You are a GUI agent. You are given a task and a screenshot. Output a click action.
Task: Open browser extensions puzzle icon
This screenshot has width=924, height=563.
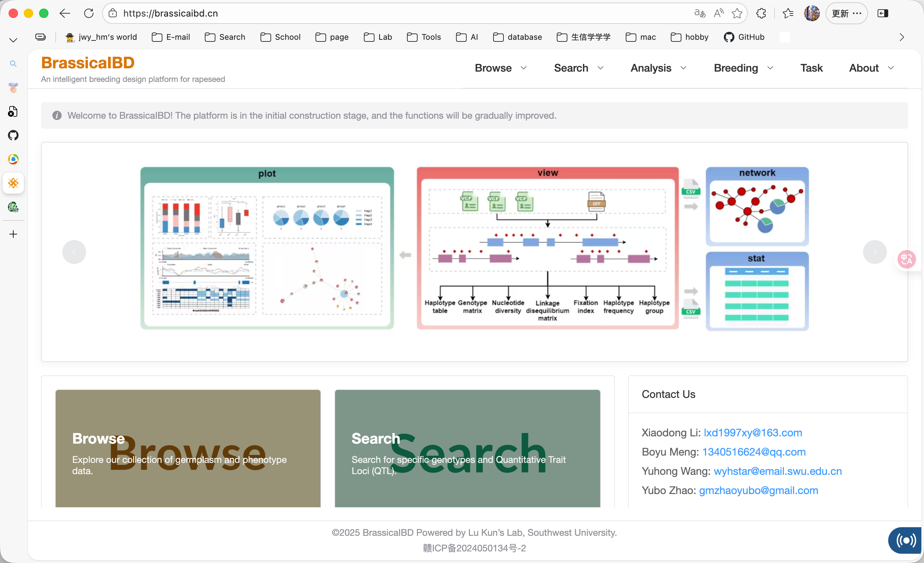(x=761, y=14)
